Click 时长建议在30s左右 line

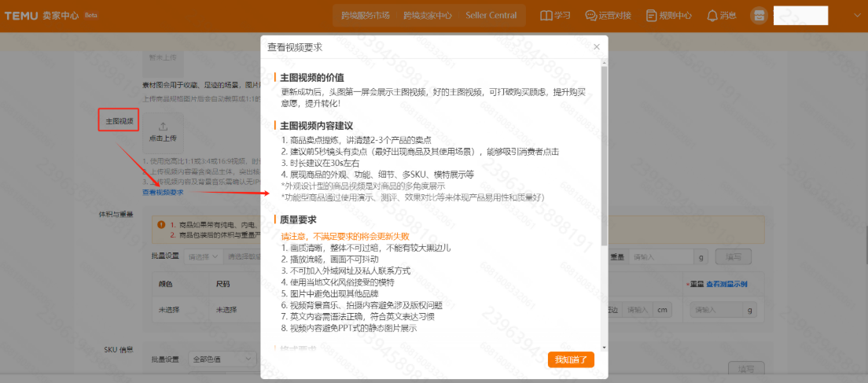(321, 164)
